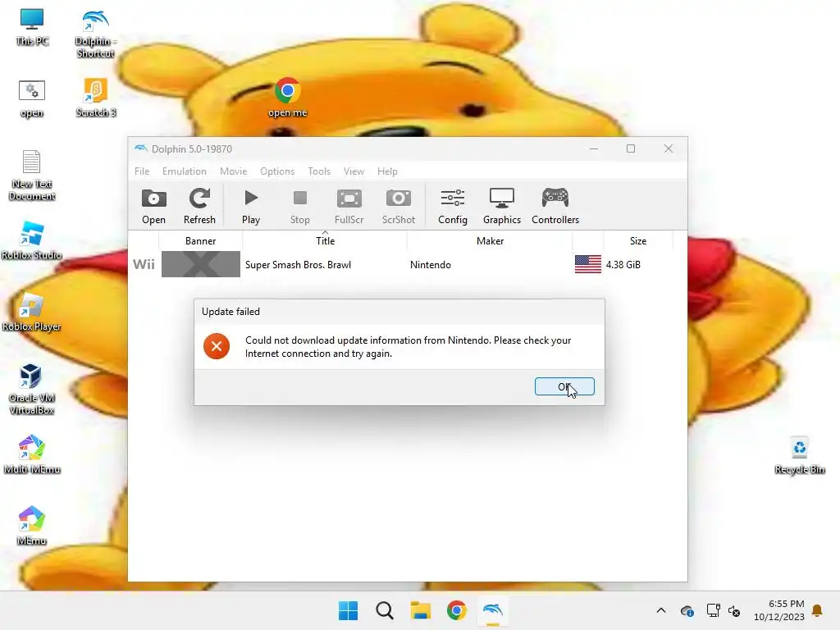Screen dimensions: 840x630
Task: Toggle FullScr in the Dolphin toolbar
Action: 349,206
